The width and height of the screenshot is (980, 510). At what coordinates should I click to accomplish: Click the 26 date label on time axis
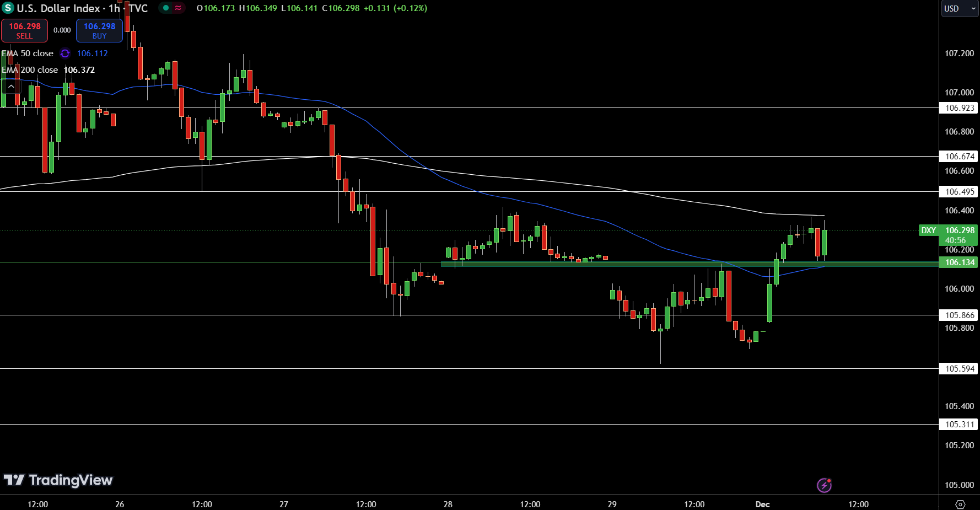click(120, 504)
